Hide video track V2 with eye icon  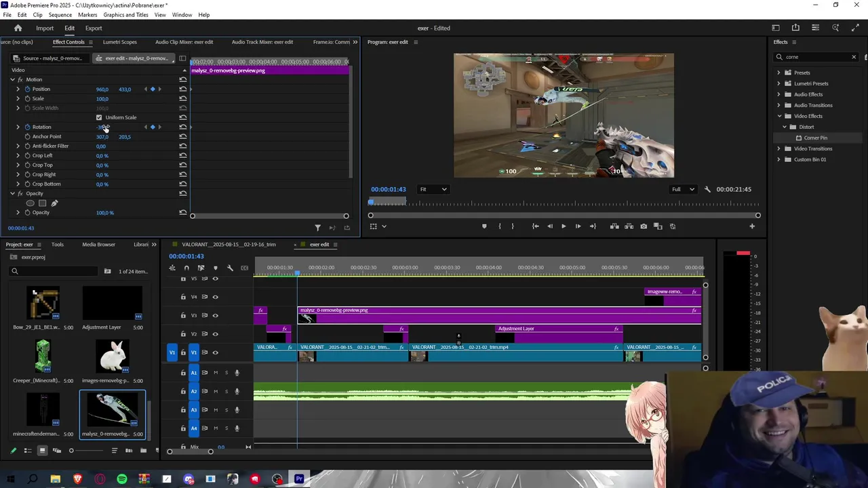(x=216, y=333)
